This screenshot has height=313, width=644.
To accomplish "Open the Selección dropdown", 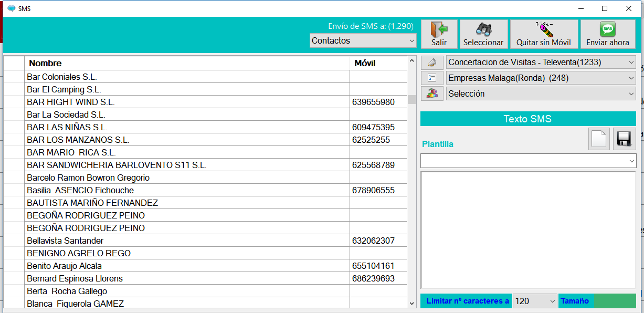I will [x=541, y=94].
